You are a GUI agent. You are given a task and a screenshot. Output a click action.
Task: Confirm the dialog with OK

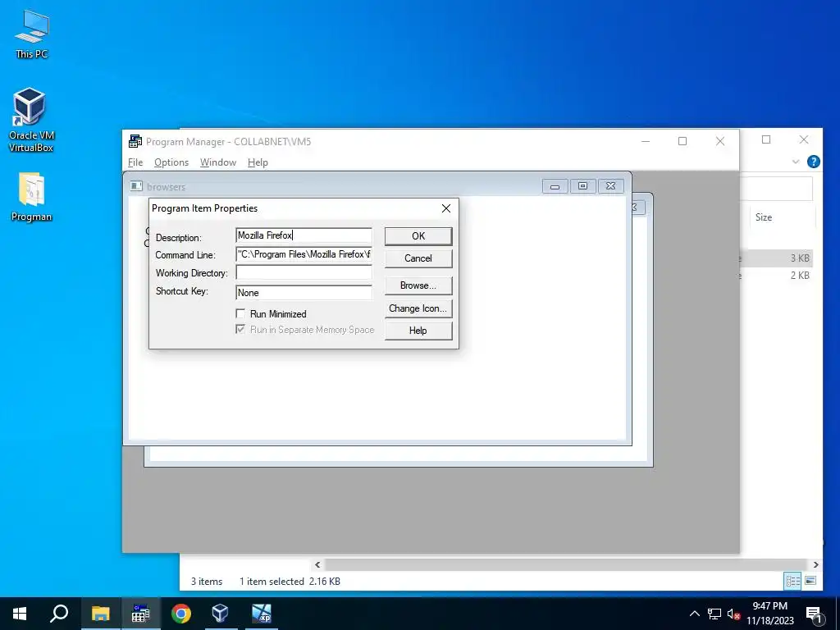click(x=418, y=236)
